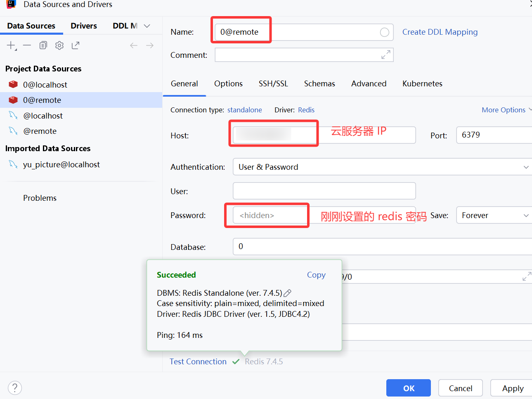Click the Create DDL Mapping link
Viewport: 532px width, 399px height.
(440, 32)
